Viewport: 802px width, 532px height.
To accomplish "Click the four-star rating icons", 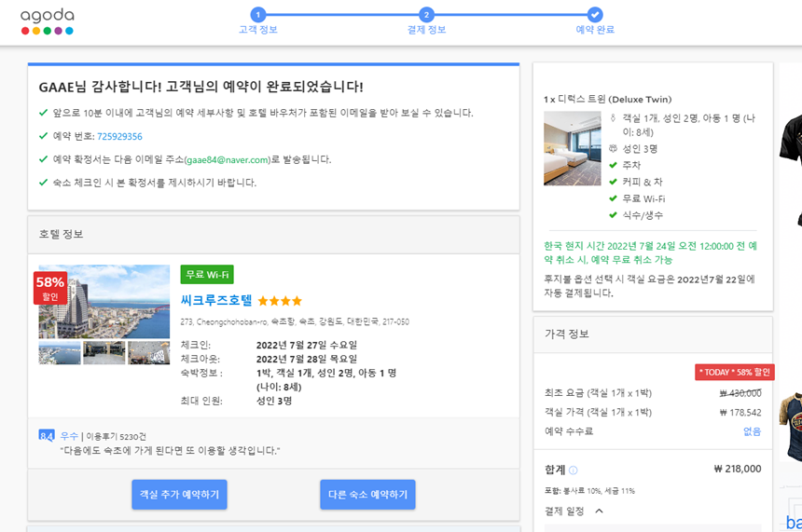I will pos(280,301).
